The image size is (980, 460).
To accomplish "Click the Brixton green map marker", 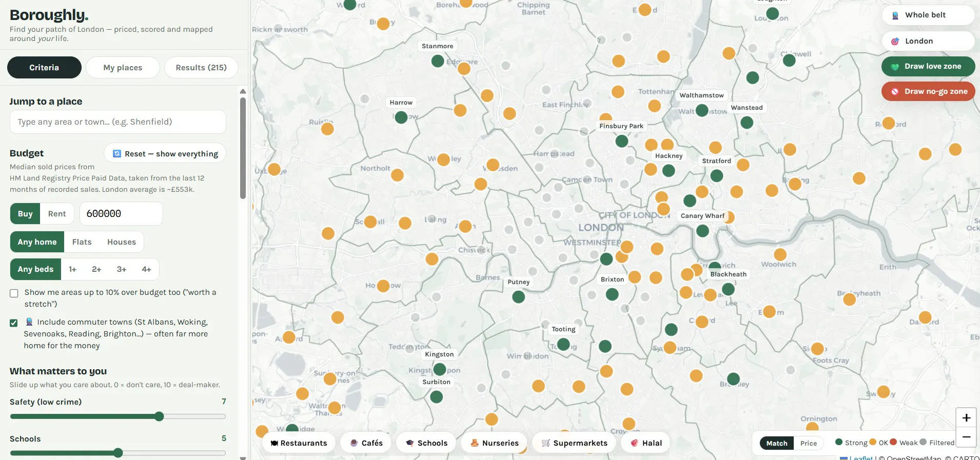I will pyautogui.click(x=612, y=294).
